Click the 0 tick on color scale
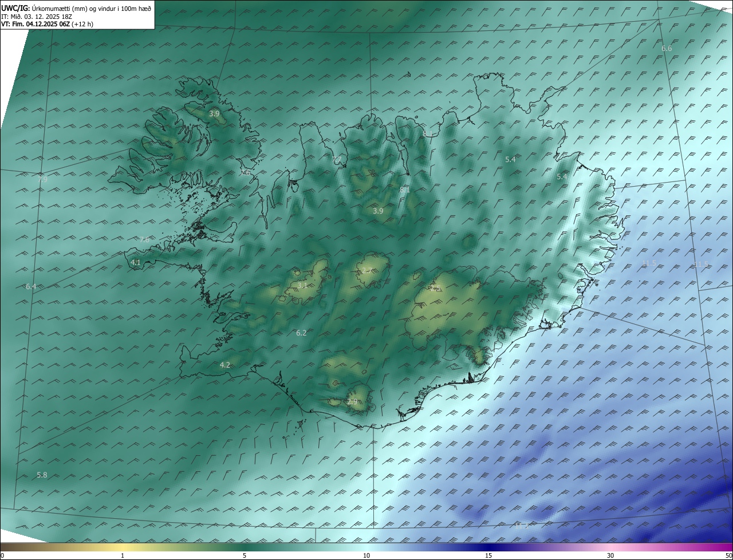Screen dimensions: 733x560 [2, 555]
